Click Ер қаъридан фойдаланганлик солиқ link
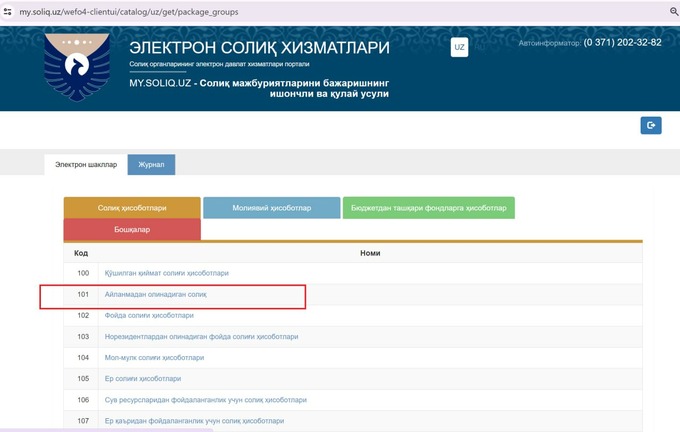 (190, 421)
